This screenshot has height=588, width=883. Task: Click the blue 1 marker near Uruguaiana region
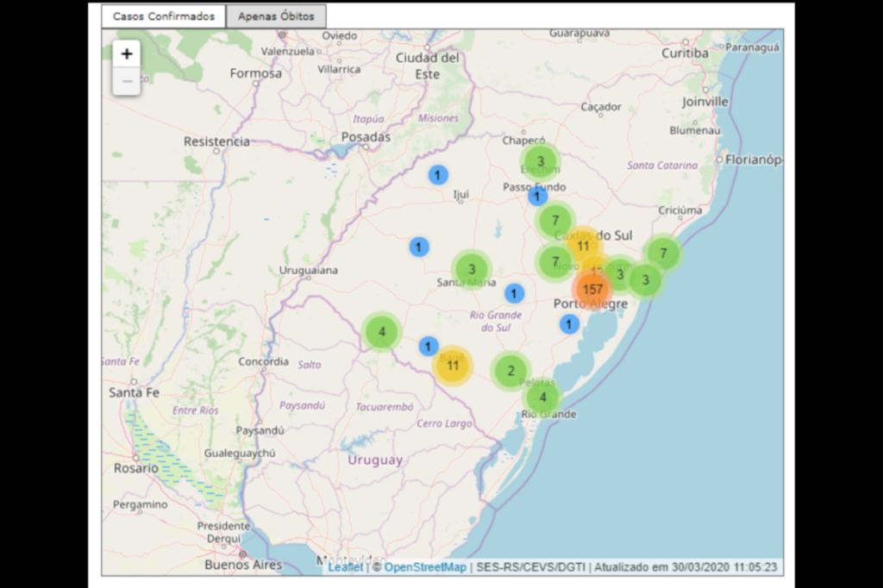(419, 247)
